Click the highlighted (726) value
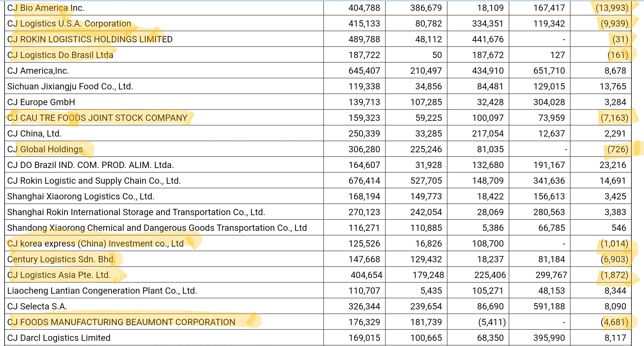The width and height of the screenshot is (644, 346). pyautogui.click(x=618, y=149)
